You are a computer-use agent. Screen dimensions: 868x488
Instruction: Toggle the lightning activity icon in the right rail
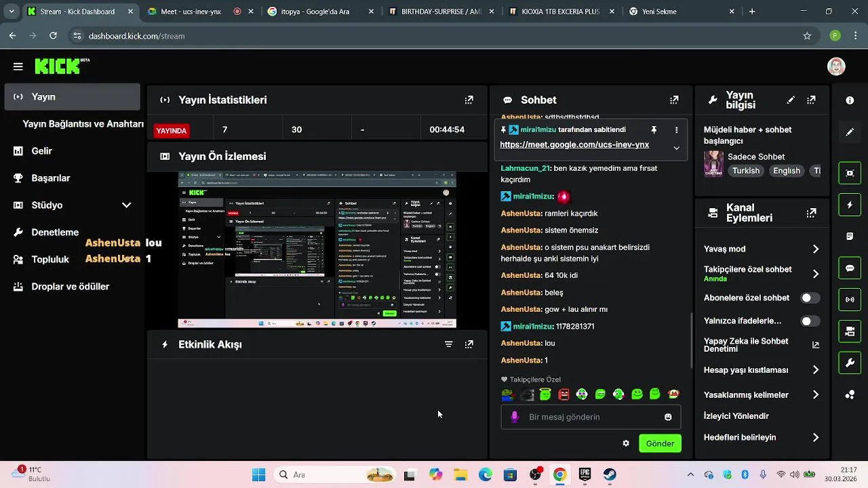(x=850, y=205)
